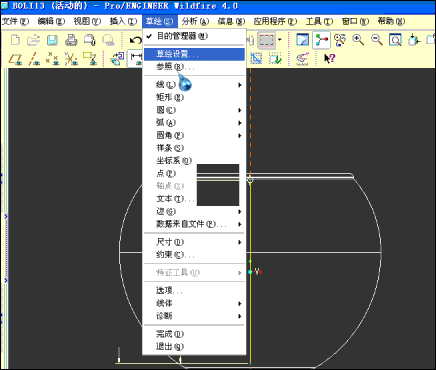Screen dimensions: 436x370
Task: Click 退出 to quit the sketch
Action: click(194, 347)
